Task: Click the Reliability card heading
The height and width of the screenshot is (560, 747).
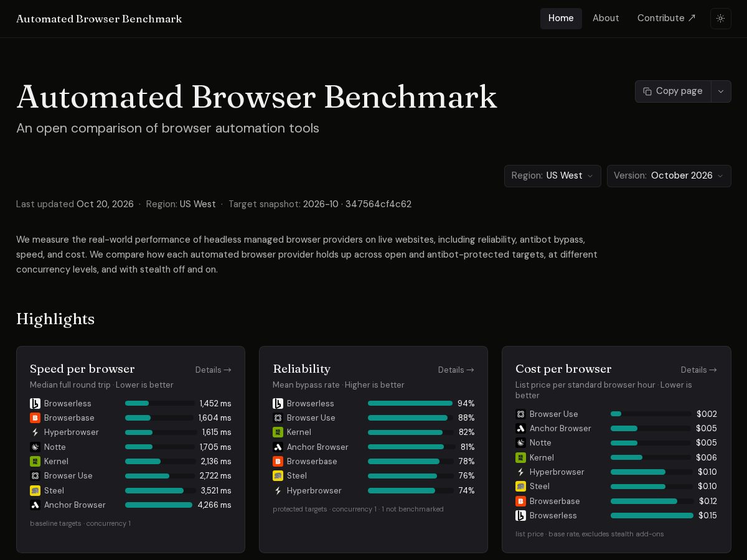Action: pos(301,369)
